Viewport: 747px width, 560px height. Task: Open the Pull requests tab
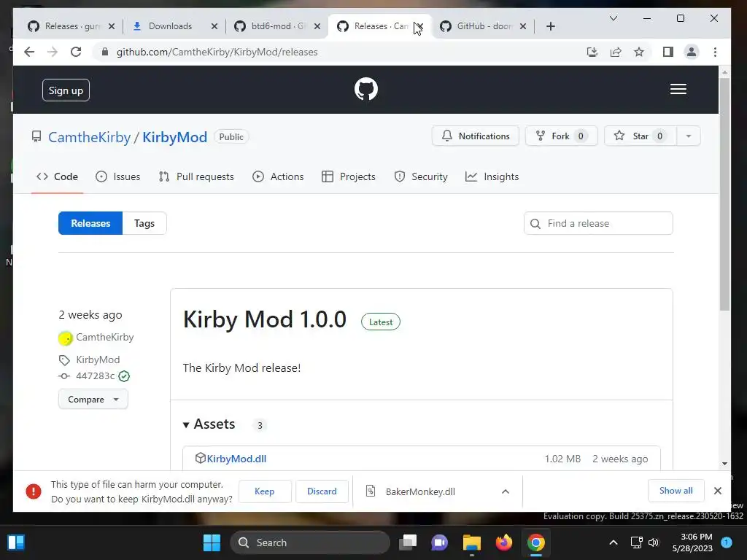(x=196, y=176)
